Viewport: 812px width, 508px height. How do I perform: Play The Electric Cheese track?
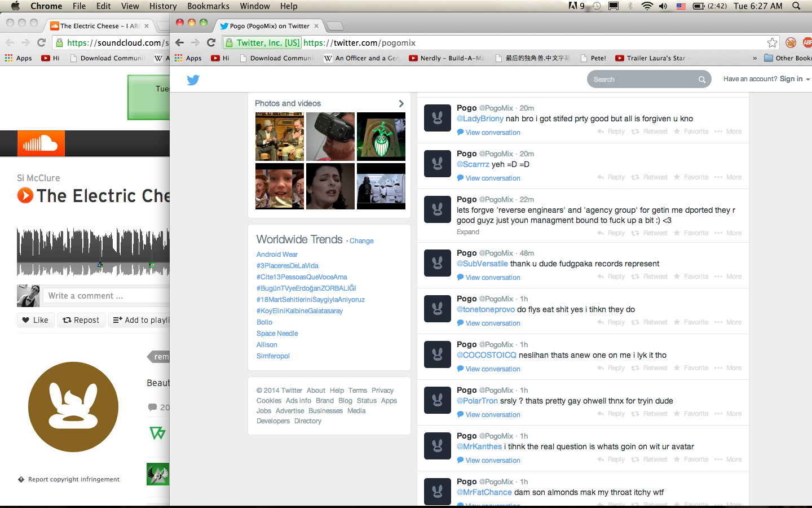tap(25, 196)
